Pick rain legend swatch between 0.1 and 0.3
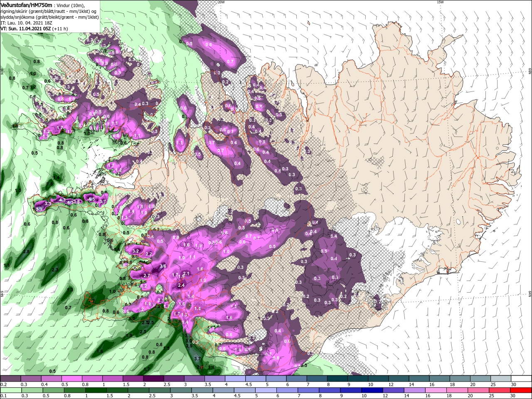Image resolution: width=532 pixels, height=399 pixels. click(10, 390)
